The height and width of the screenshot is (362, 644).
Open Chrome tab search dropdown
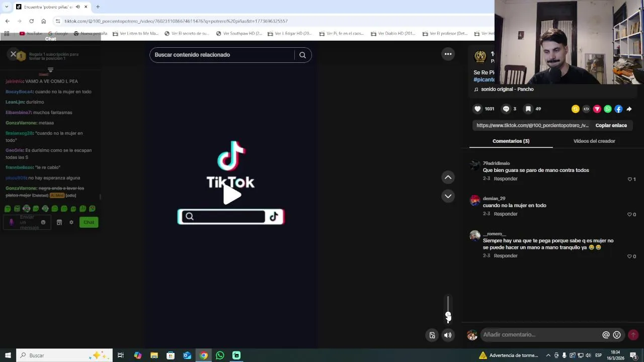[6, 7]
